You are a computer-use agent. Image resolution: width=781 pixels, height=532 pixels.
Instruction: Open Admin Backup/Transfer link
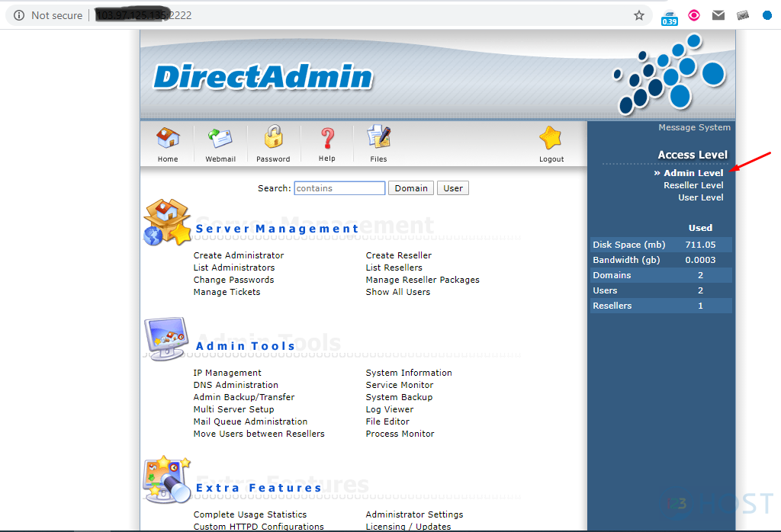click(244, 397)
